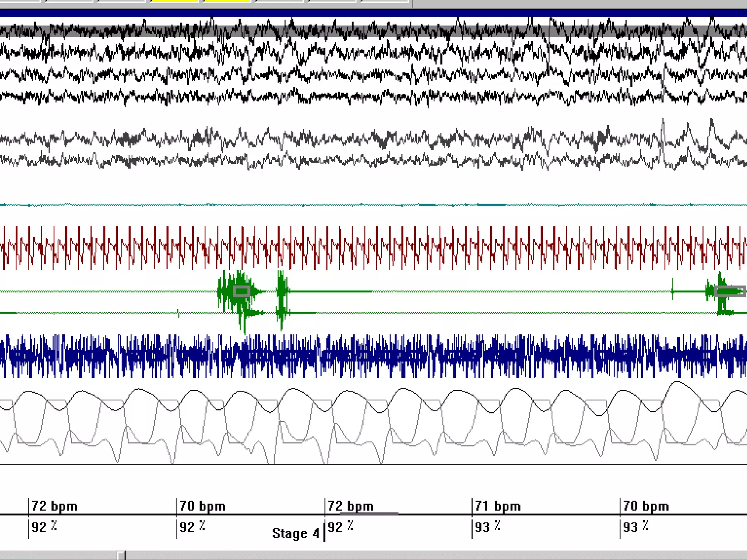Click the gray toolbar button right of yellow ones

pyautogui.click(x=279, y=1)
